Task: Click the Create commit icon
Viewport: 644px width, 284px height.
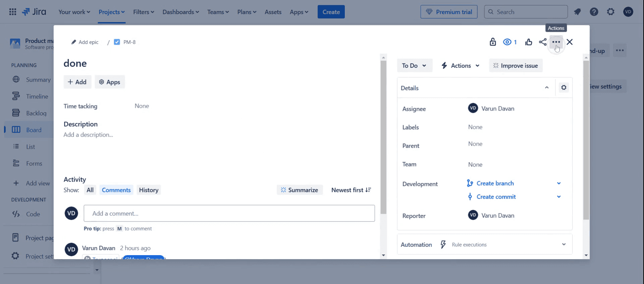Action: (x=470, y=197)
